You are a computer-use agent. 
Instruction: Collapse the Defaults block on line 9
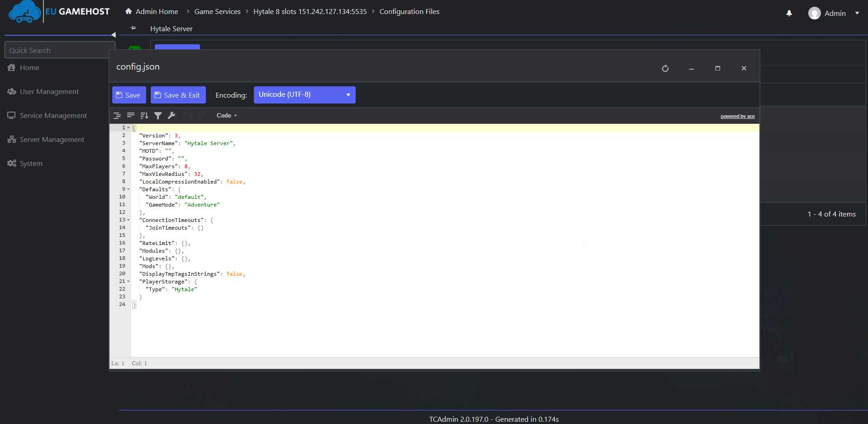(x=128, y=189)
